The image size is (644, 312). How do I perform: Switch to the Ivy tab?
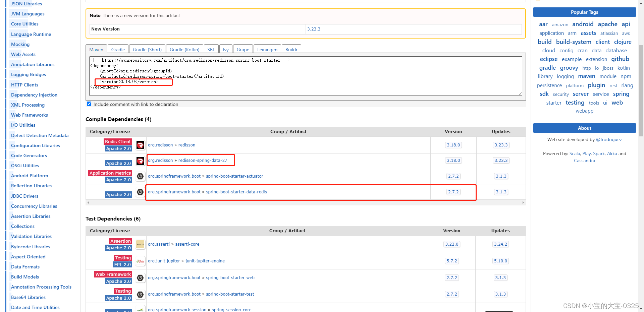point(226,49)
